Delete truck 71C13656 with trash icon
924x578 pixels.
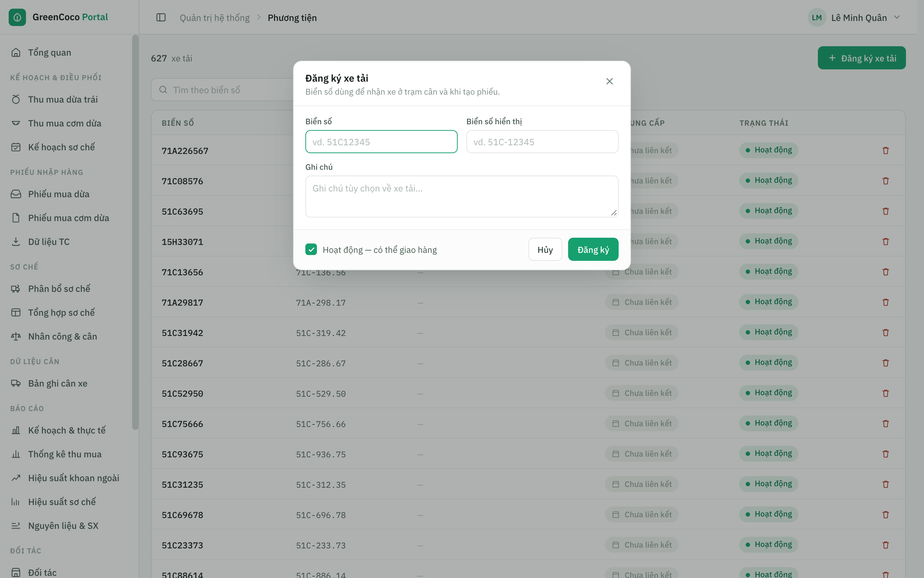[x=886, y=272]
